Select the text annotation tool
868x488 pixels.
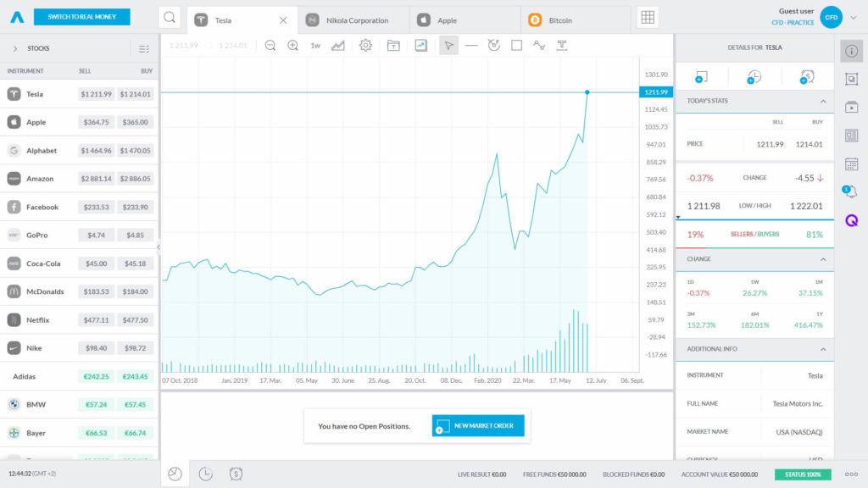pyautogui.click(x=563, y=46)
